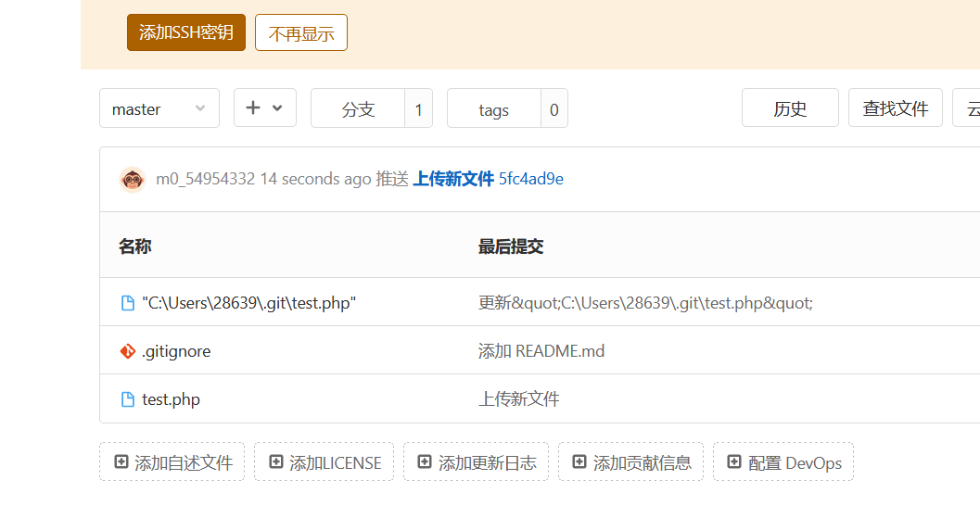Click the 添加自述文件 button
The width and height of the screenshot is (980, 518).
tap(172, 461)
